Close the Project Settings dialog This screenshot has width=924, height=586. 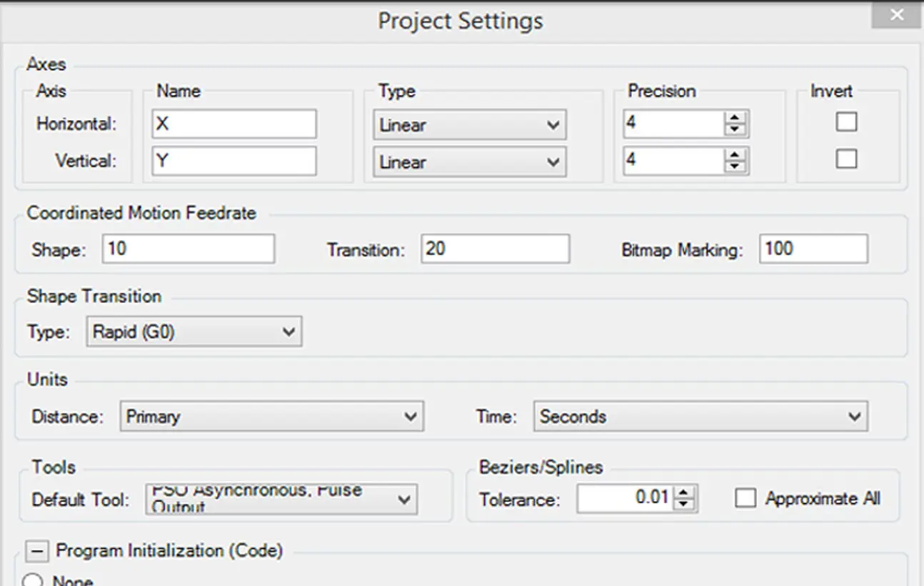[897, 15]
